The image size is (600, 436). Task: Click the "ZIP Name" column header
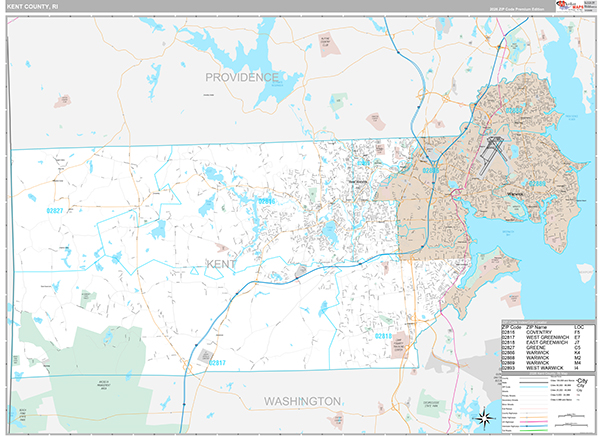536,327
